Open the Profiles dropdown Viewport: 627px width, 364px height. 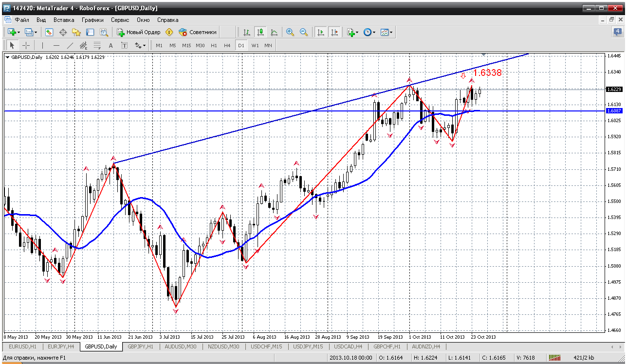[31, 32]
